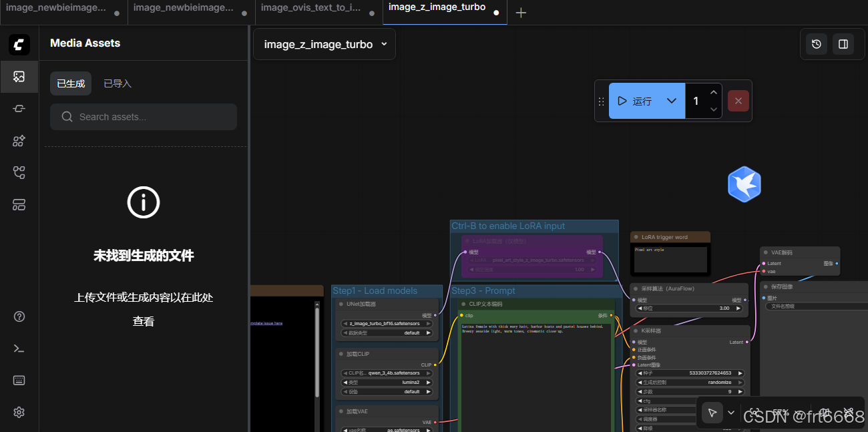This screenshot has width=868, height=432.
Task: Click the red cancel X button beside run
Action: 738,101
